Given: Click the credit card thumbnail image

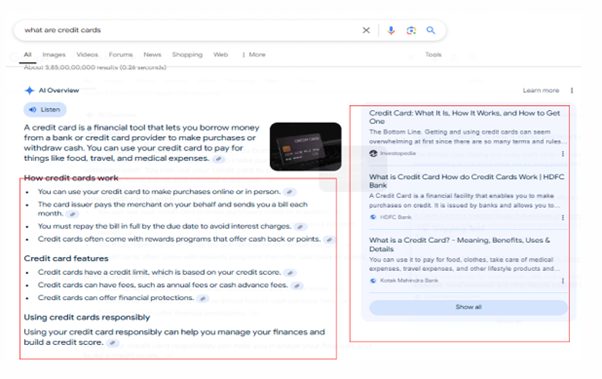Looking at the screenshot, I should point(306,147).
